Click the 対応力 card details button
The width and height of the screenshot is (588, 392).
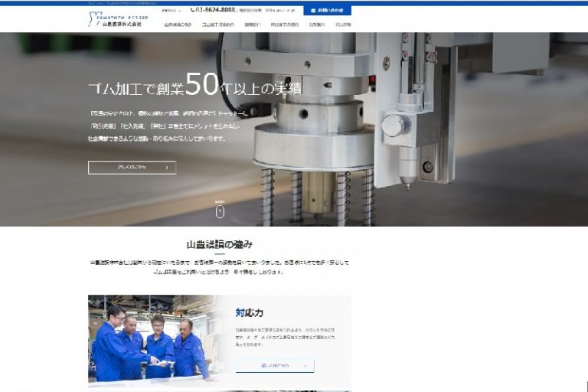coord(275,365)
